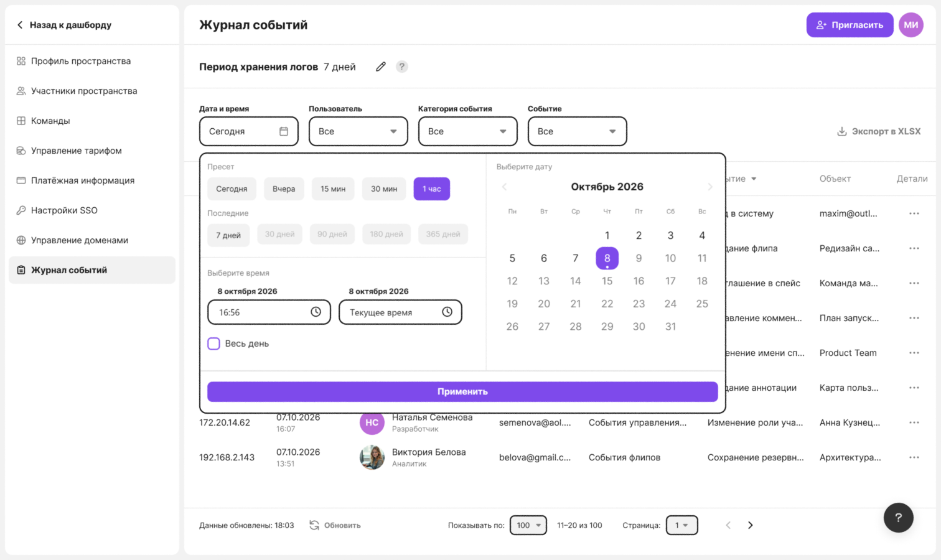Open 'Профиль пространства' in the sidebar
Viewport: 941px width, 560px height.
[92, 61]
